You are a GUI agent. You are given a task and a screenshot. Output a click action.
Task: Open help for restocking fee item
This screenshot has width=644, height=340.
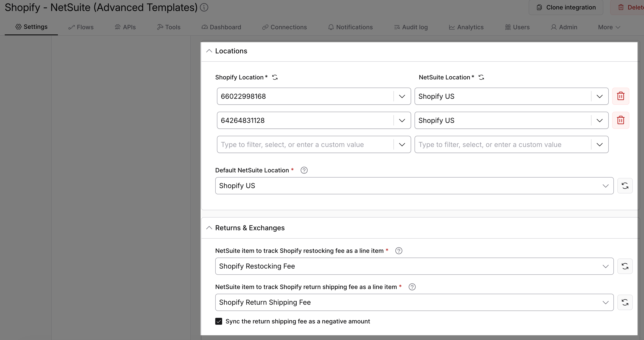399,251
